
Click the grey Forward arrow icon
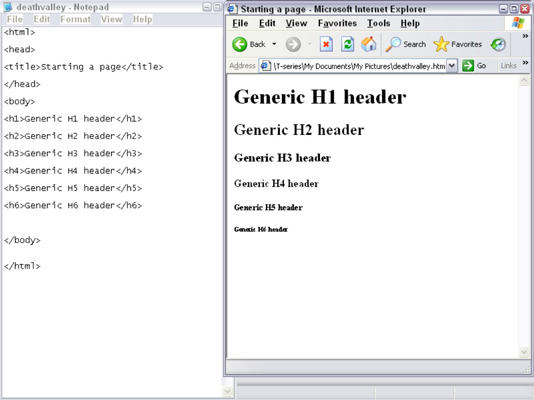pyautogui.click(x=293, y=44)
